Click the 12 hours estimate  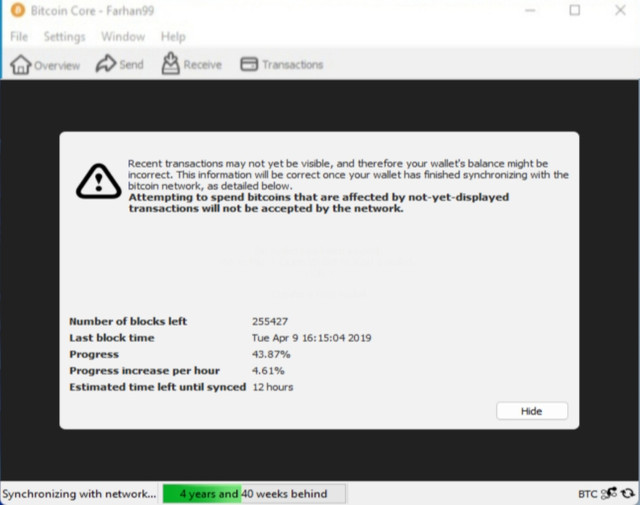point(273,387)
